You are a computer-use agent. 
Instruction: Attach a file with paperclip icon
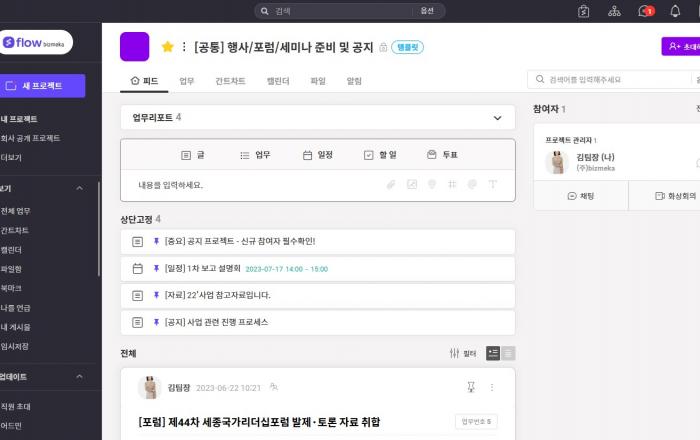[391, 184]
